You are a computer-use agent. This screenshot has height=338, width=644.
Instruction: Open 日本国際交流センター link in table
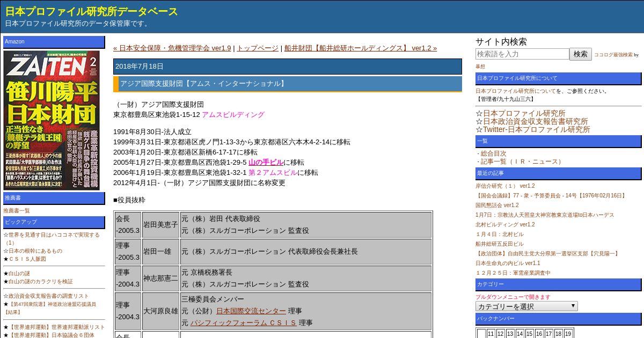coord(251,311)
